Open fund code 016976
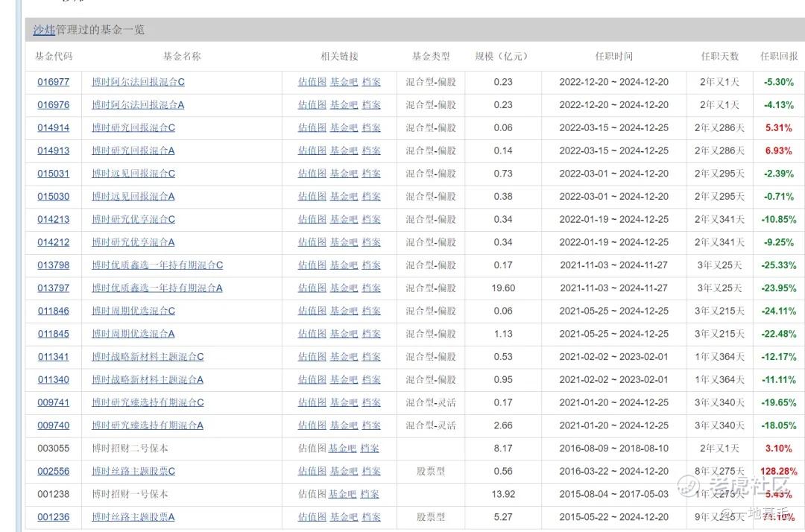The width and height of the screenshot is (805, 532). [x=54, y=104]
